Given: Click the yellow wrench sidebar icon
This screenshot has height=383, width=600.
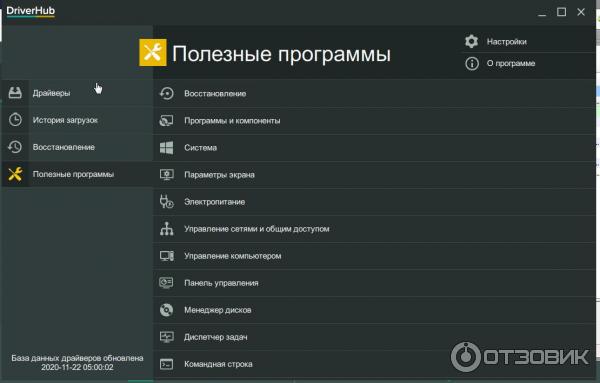Looking at the screenshot, I should [15, 174].
